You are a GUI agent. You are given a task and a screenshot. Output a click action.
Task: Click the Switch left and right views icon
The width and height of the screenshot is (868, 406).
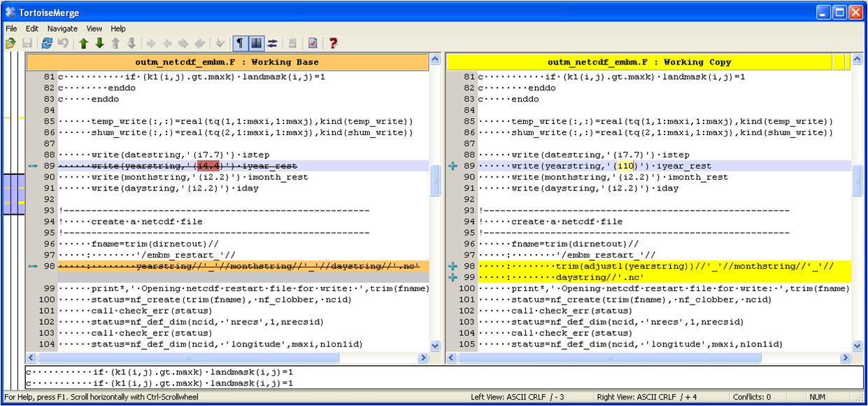pyautogui.click(x=272, y=43)
